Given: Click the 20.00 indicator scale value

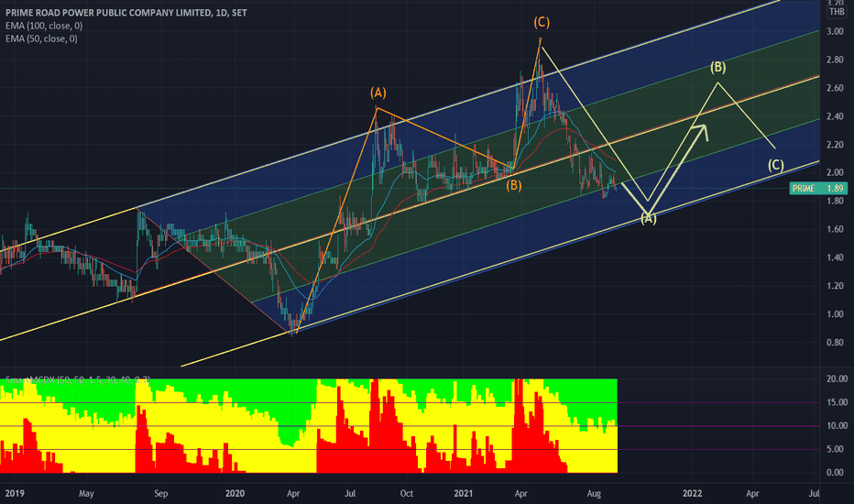Looking at the screenshot, I should coord(838,378).
